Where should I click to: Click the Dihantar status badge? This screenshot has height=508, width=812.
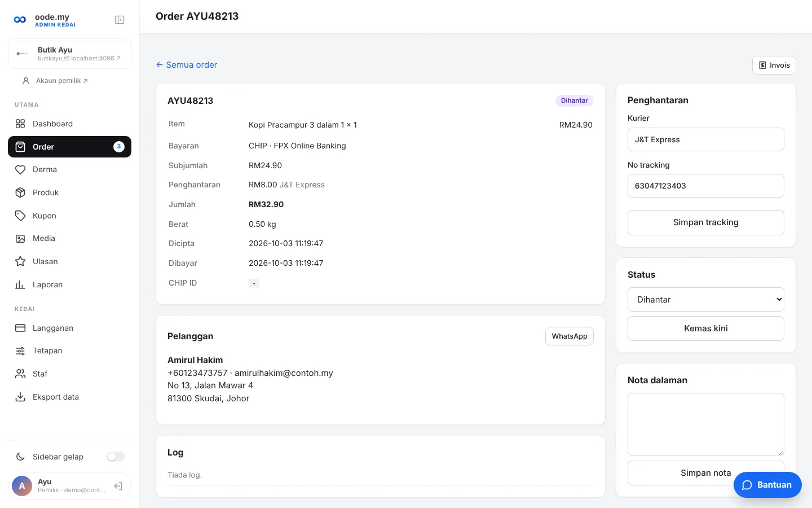tap(575, 100)
